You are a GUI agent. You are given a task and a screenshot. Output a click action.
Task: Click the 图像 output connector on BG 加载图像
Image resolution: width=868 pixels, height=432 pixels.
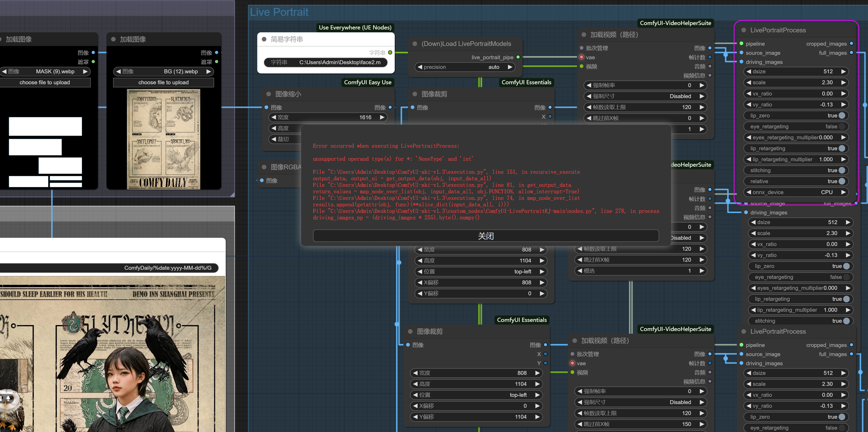coord(216,53)
